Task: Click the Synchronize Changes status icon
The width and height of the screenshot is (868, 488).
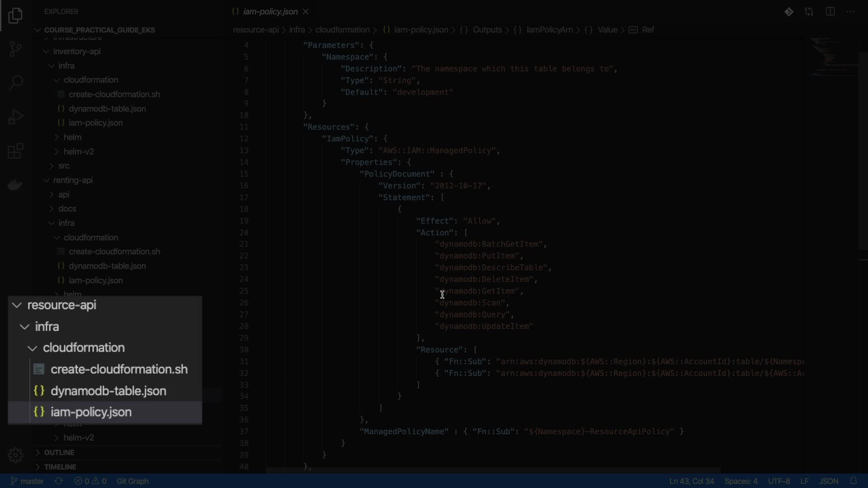Action: [59, 481]
